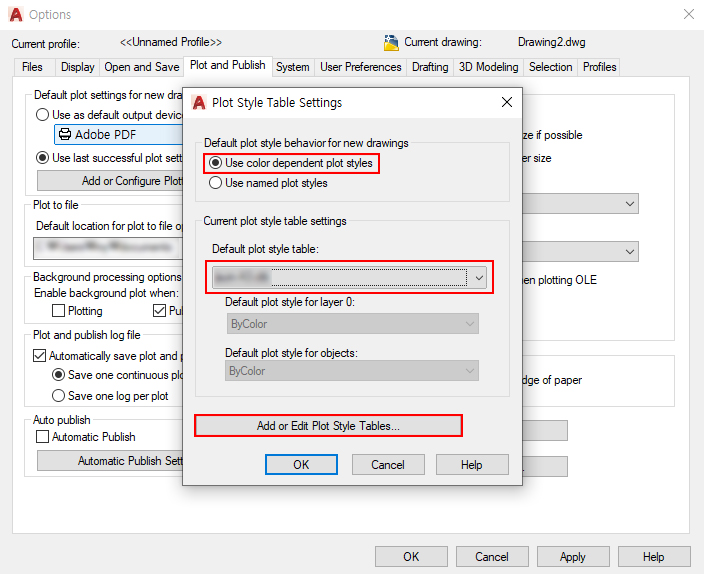Switch to the System tab
The width and height of the screenshot is (704, 574).
[x=292, y=67]
